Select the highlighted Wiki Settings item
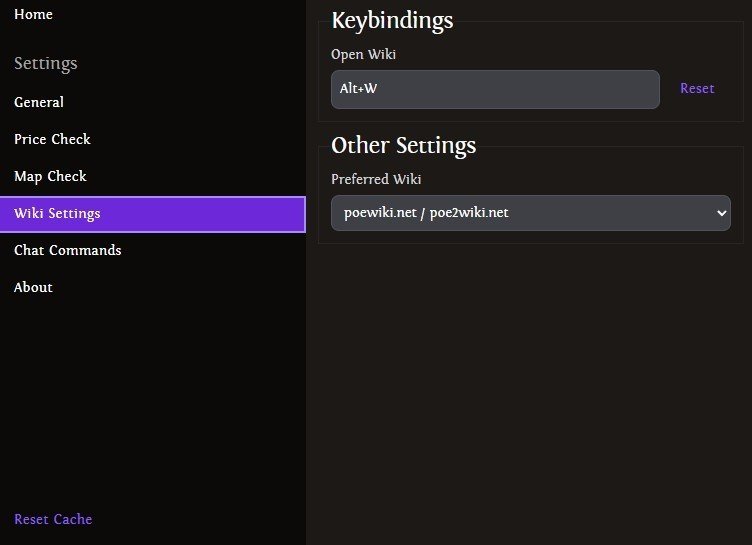Image resolution: width=752 pixels, height=545 pixels. (x=153, y=214)
